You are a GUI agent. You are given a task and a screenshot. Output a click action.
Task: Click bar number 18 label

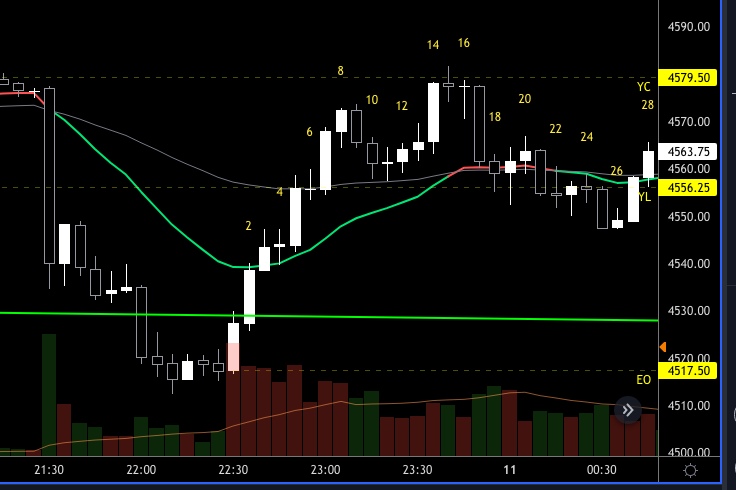tap(495, 117)
